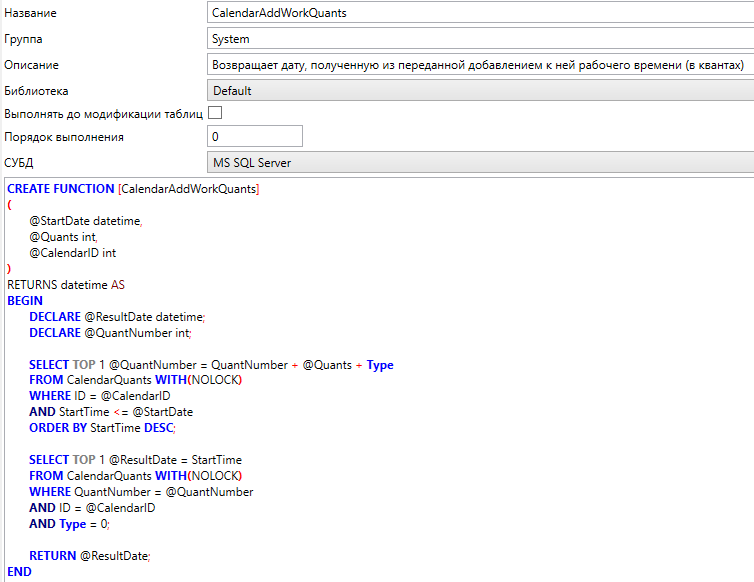
Task: Click the Название field containing CalendarAddWorkQuants
Action: 480,14
